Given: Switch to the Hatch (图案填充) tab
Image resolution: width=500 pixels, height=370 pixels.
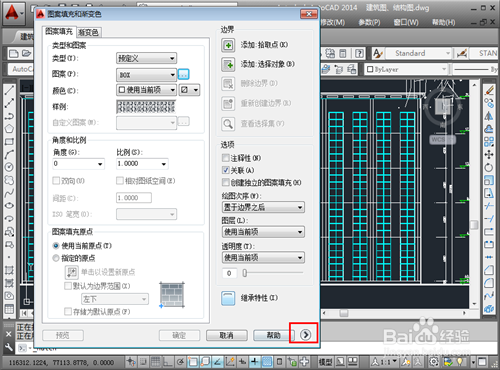Looking at the screenshot, I should (x=59, y=32).
